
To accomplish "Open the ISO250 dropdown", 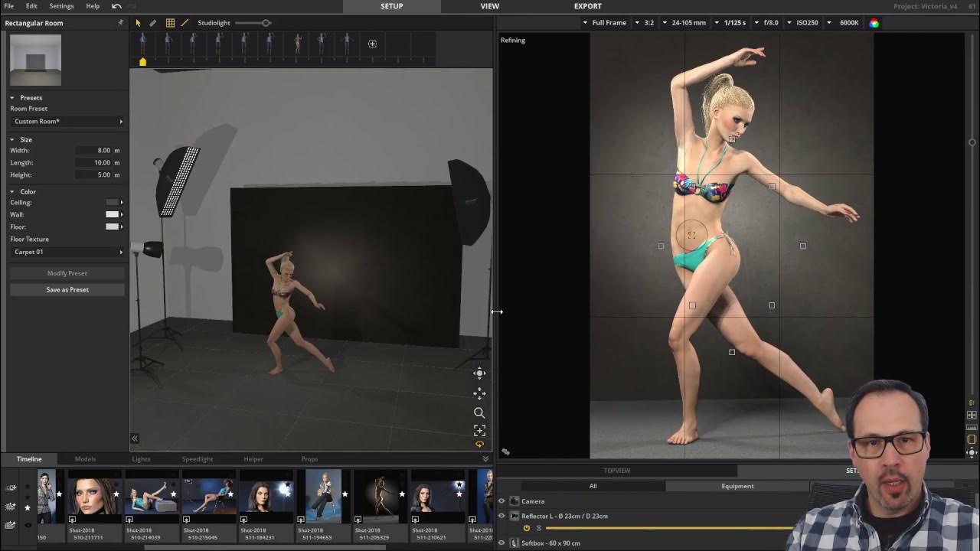I will [803, 23].
